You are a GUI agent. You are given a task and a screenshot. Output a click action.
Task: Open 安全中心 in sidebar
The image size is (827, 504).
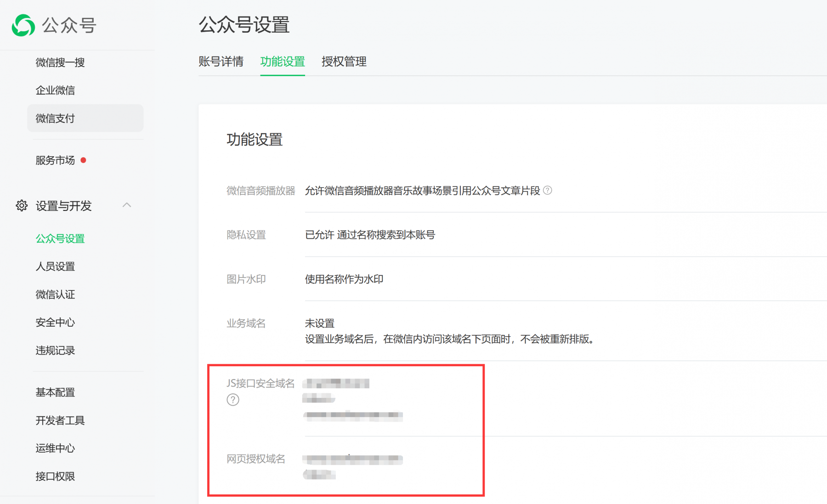pyautogui.click(x=55, y=323)
